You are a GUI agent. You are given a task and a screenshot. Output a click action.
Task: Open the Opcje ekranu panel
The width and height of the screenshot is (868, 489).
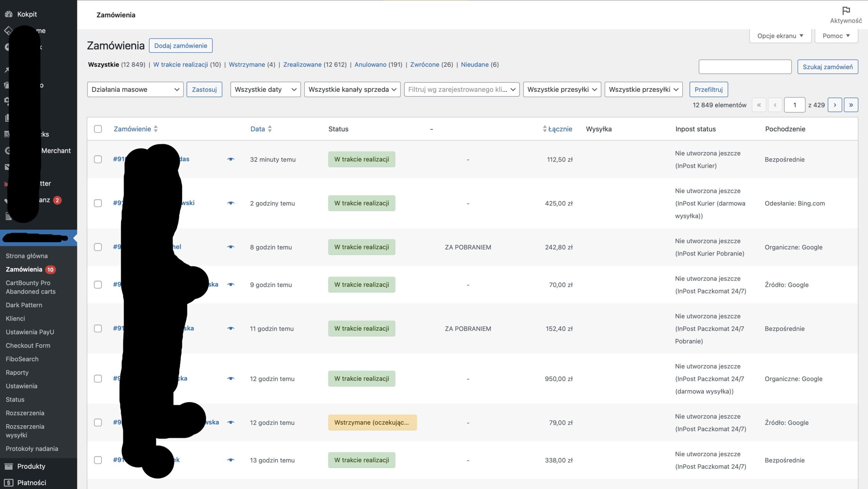pos(780,36)
